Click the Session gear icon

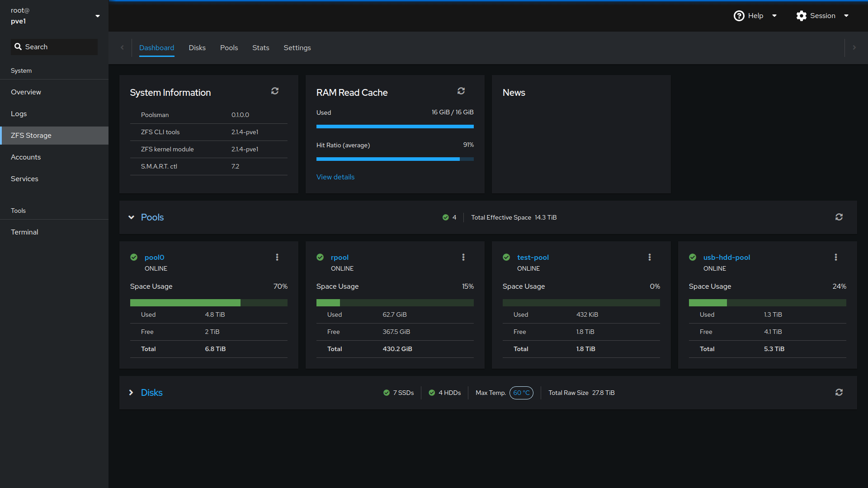tap(802, 16)
